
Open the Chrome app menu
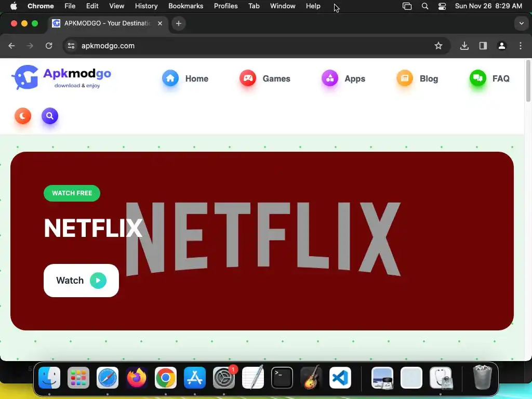click(41, 6)
